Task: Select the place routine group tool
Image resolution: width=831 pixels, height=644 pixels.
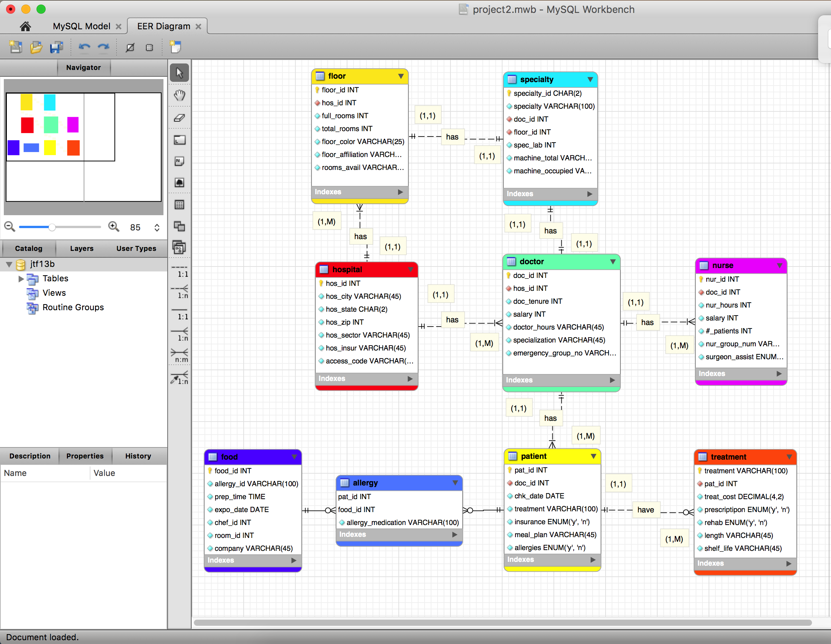Action: (179, 247)
